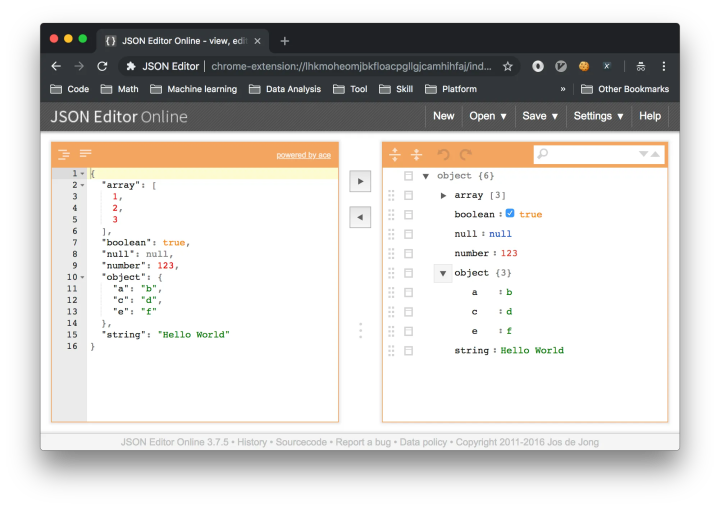Click the cookie extension icon
720x508 pixels.
coord(584,66)
